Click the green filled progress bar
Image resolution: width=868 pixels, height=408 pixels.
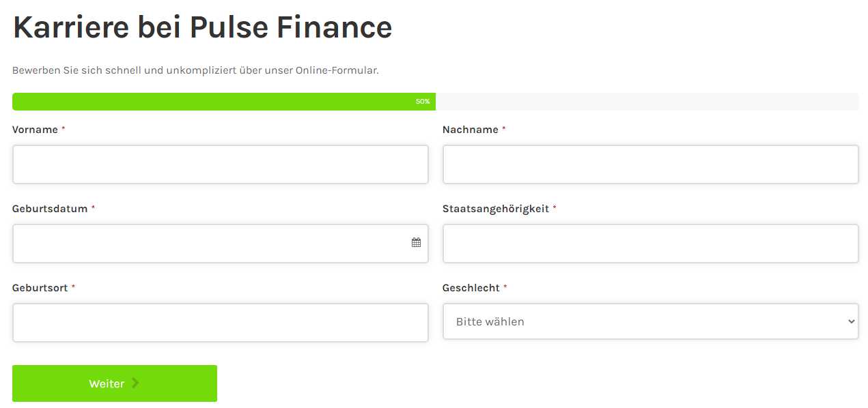click(224, 102)
